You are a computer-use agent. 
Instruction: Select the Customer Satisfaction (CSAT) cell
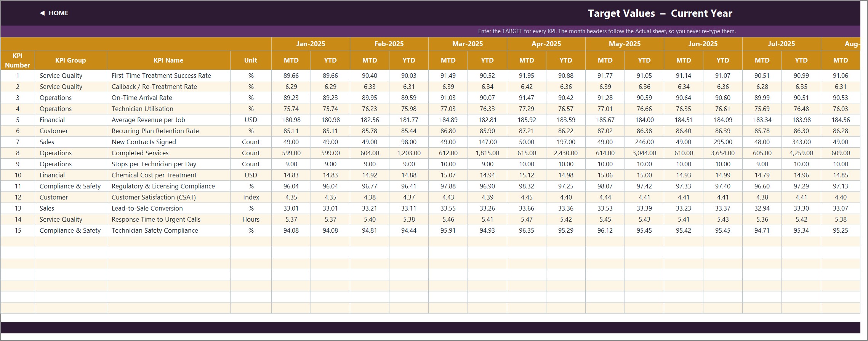(168, 197)
